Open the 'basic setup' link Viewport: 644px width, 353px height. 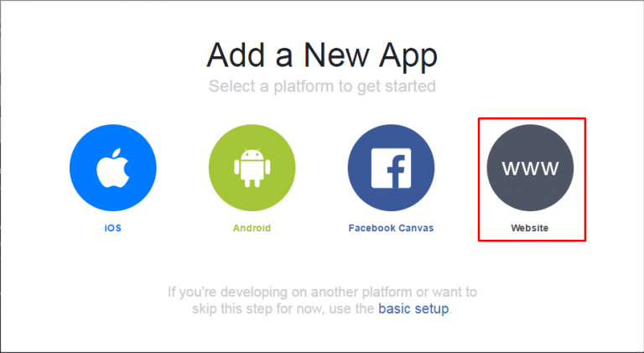pyautogui.click(x=413, y=309)
